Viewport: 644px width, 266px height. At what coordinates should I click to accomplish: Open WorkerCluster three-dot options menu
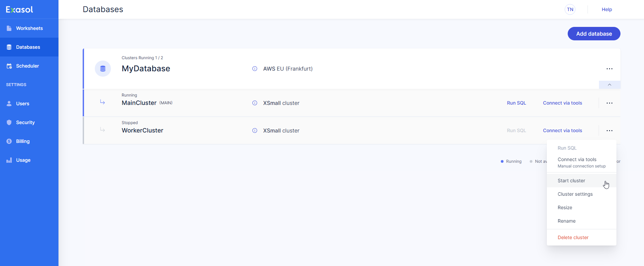click(609, 130)
